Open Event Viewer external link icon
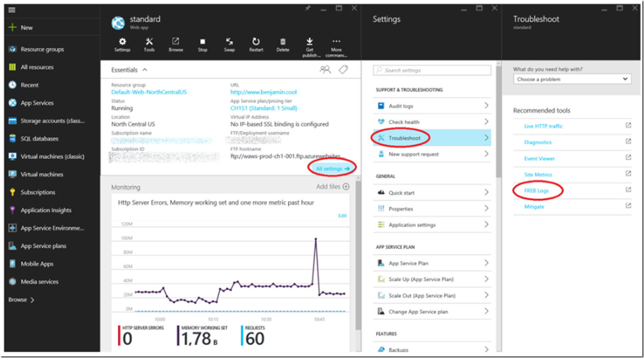 628,158
